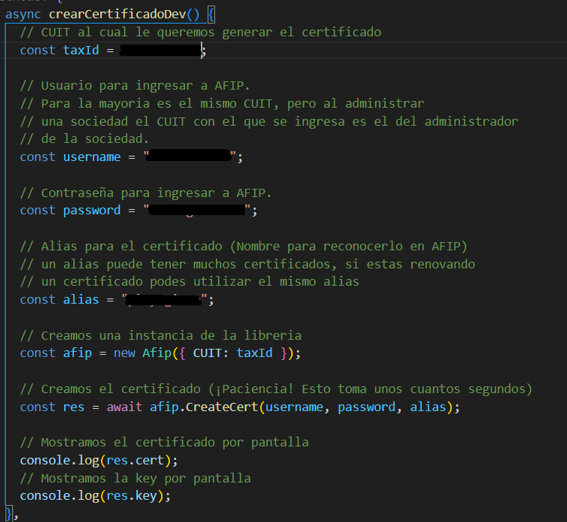This screenshot has width=567, height=522.
Task: Click the comment 'Para la mayoria es el mismo CUIT'
Action: point(222,104)
